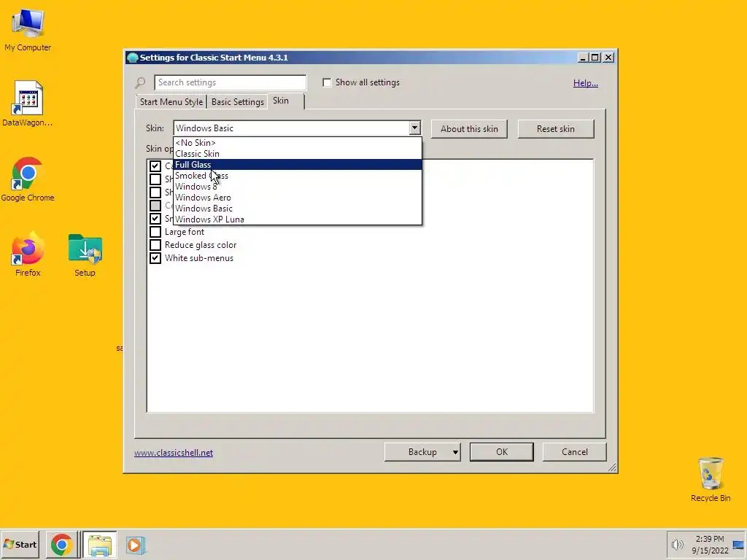Open the file explorer taskbar icon
Viewport: 747px width, 560px height.
[x=100, y=545]
